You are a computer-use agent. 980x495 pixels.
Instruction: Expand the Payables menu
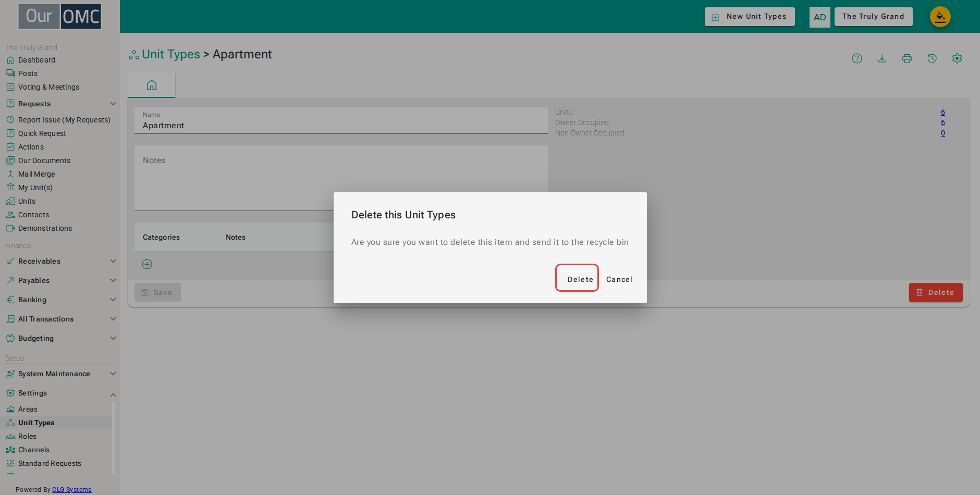coord(60,280)
